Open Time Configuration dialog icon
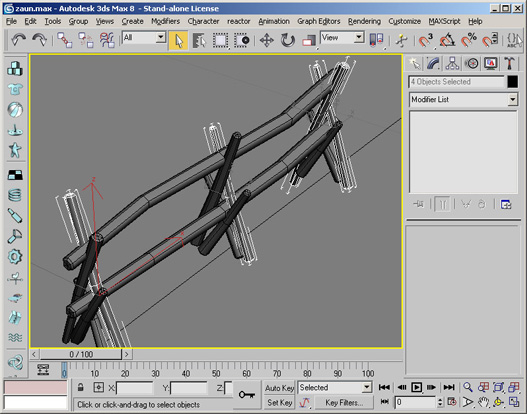 452,402
